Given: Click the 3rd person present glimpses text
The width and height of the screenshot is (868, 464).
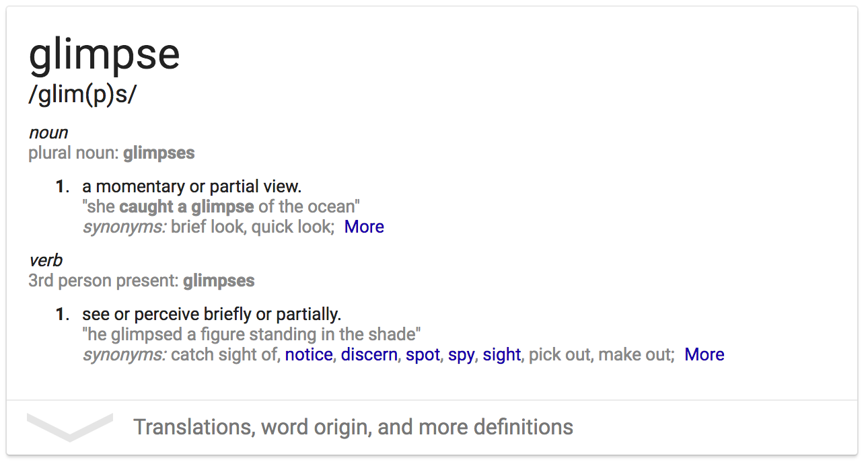Looking at the screenshot, I should 219,280.
